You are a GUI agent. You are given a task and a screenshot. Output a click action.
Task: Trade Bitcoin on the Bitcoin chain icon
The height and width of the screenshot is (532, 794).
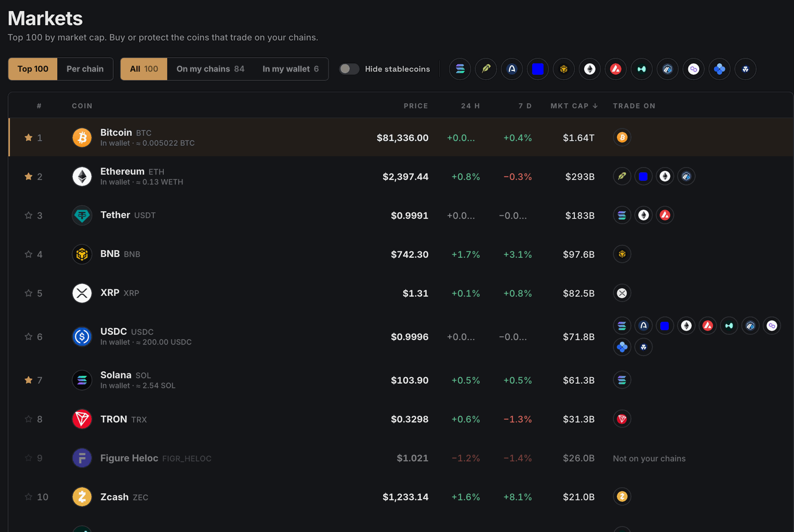click(622, 137)
